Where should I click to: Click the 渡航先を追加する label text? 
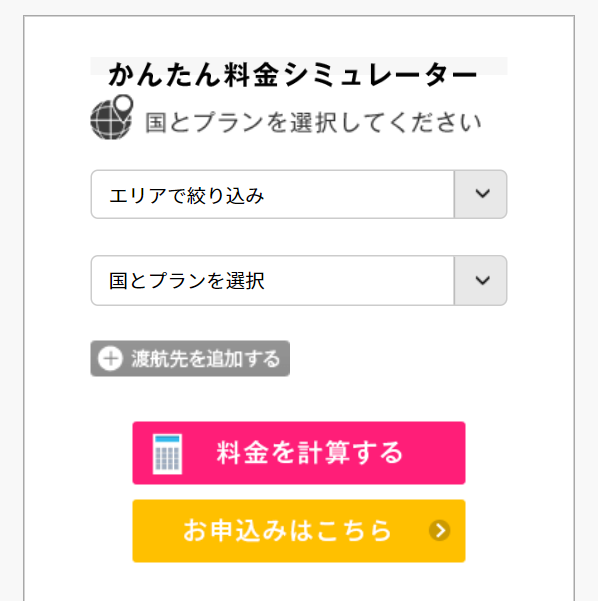205,359
